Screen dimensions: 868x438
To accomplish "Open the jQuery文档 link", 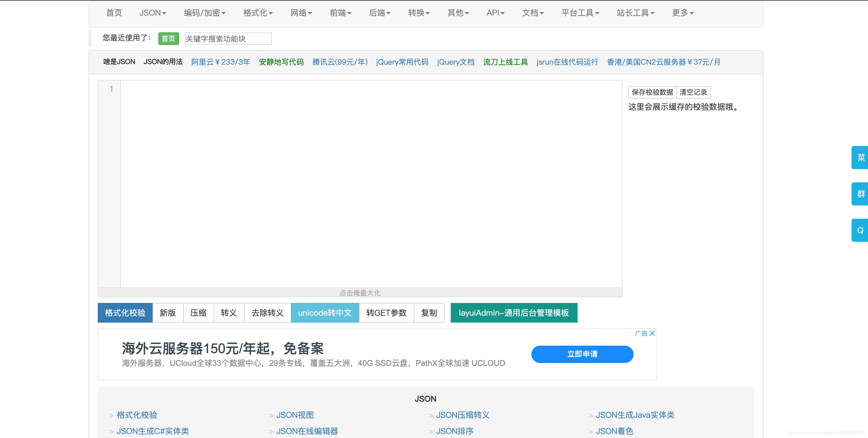I will pyautogui.click(x=456, y=62).
